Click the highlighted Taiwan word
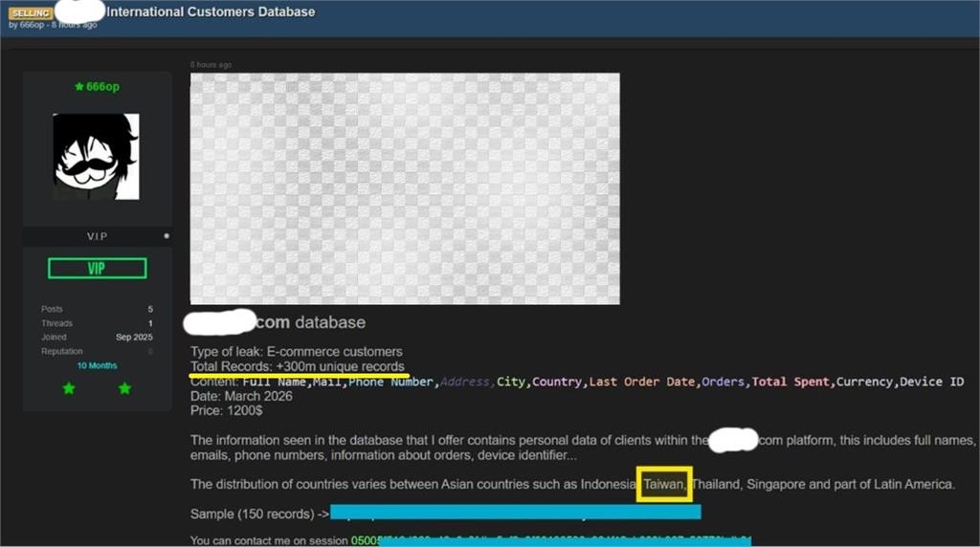This screenshot has height=547, width=980. [x=664, y=484]
